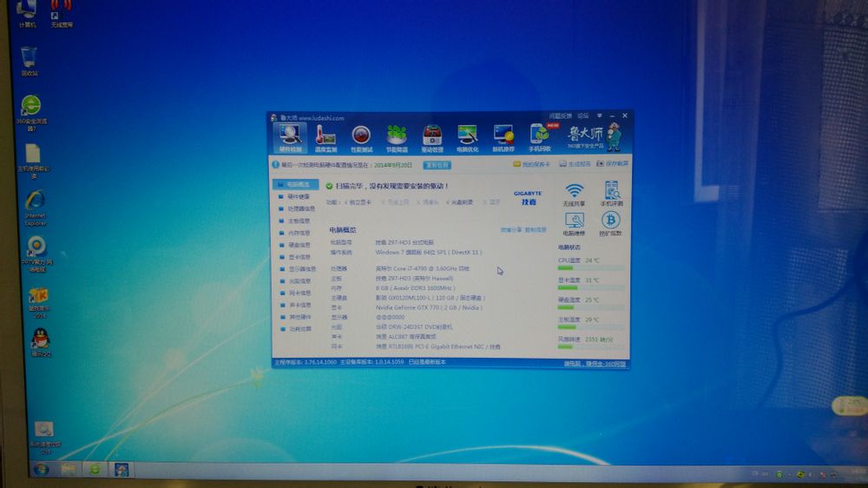Screen dimensions: 868x488
Task: Click the 手机评测 phone review icon
Action: [x=612, y=194]
